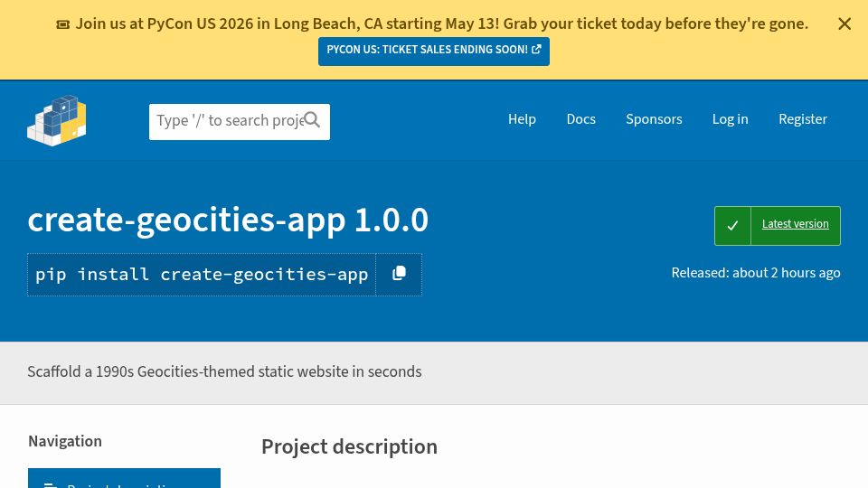868x488 pixels.
Task: Click the Scaffold a 1990s Geocities summary
Action: point(224,371)
